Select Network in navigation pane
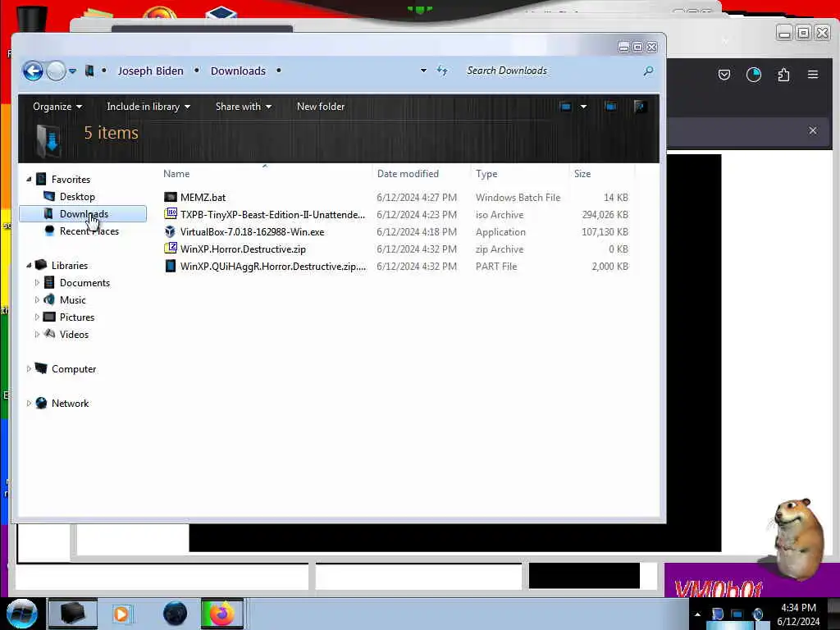 tap(70, 403)
